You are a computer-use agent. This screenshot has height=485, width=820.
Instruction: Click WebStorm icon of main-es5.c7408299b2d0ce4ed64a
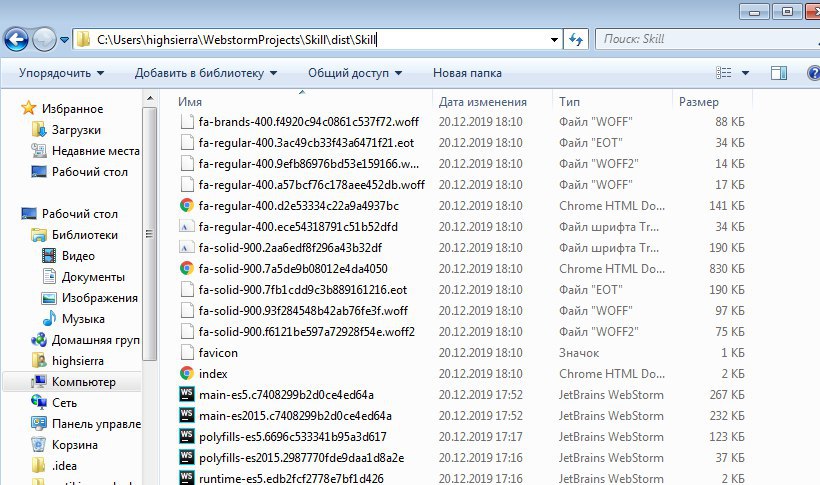187,394
